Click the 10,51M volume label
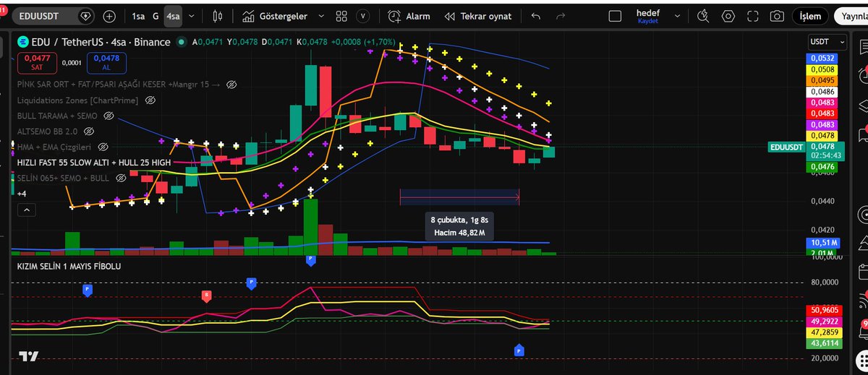The image size is (868, 375). point(824,243)
